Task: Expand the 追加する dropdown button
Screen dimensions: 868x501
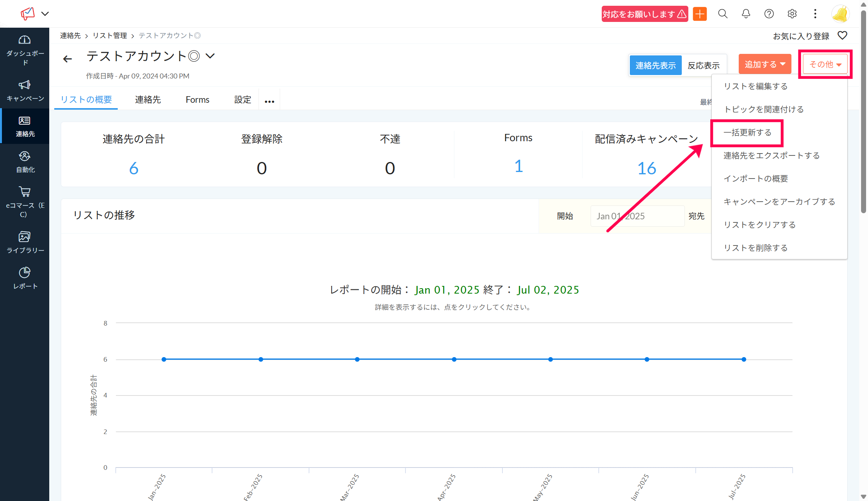Action: pos(765,64)
